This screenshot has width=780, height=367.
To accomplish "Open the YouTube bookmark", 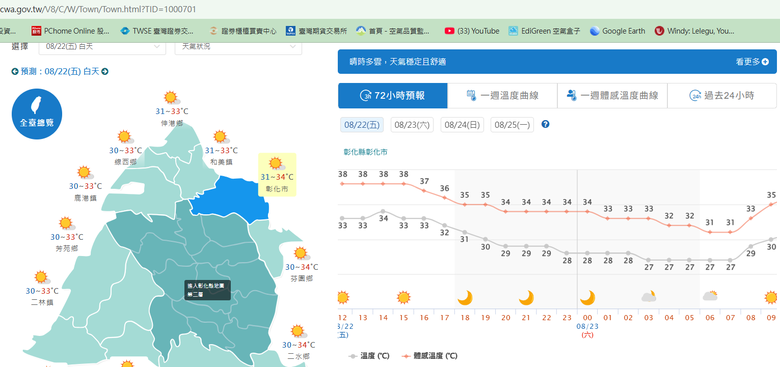I will point(472,31).
